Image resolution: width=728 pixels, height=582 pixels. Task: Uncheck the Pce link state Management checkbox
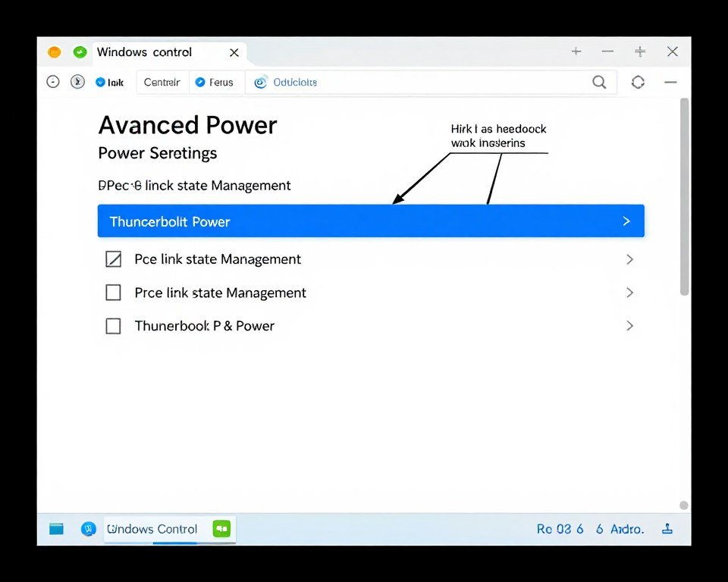click(x=113, y=259)
